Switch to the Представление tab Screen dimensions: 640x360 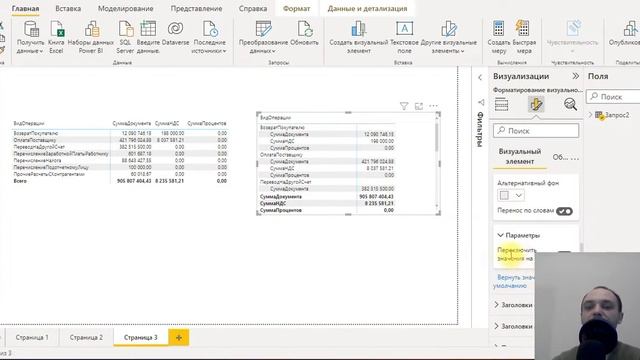(x=196, y=9)
